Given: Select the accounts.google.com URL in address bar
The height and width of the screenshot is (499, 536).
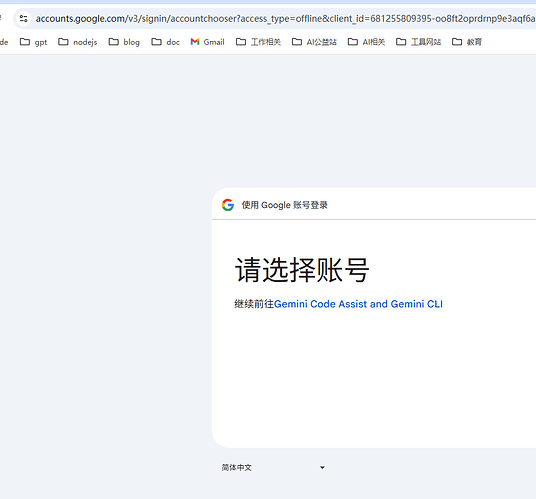Looking at the screenshot, I should (x=285, y=18).
